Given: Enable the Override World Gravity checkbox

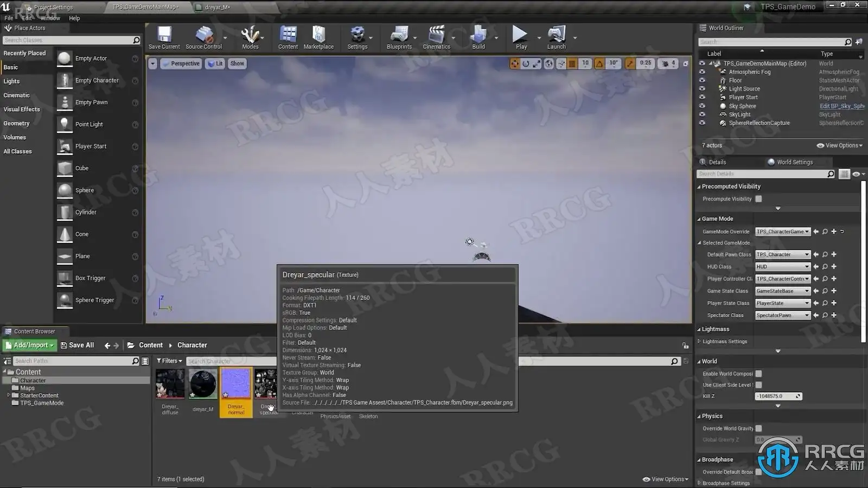Looking at the screenshot, I should point(758,428).
